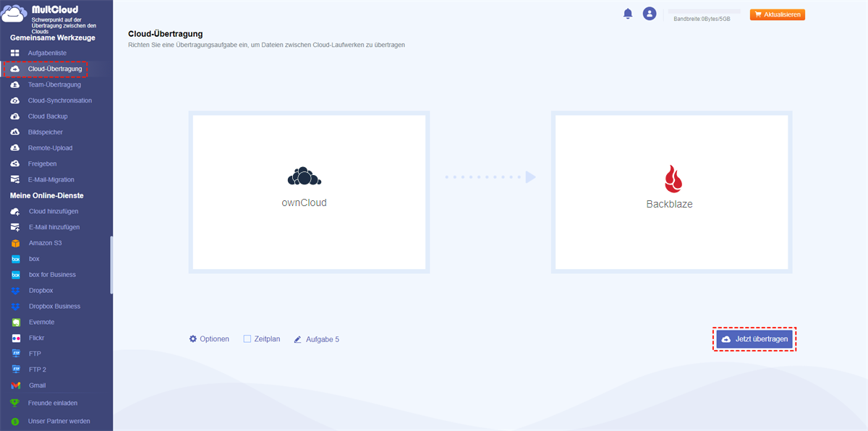Click the Unser Partner werden coin icon
Image resolution: width=868 pixels, height=431 pixels.
[x=14, y=421]
